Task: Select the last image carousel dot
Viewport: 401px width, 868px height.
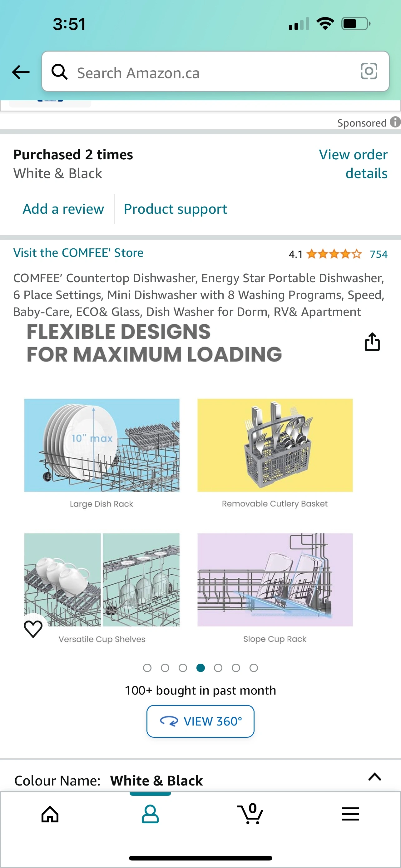Action: point(254,668)
